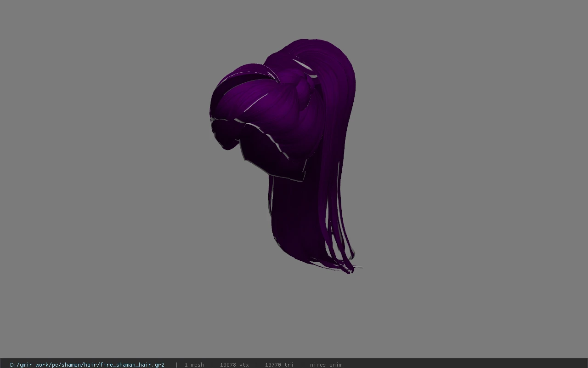
Task: Click the fire_shaman_hair.gr2 file path in status bar
Action: pos(87,365)
